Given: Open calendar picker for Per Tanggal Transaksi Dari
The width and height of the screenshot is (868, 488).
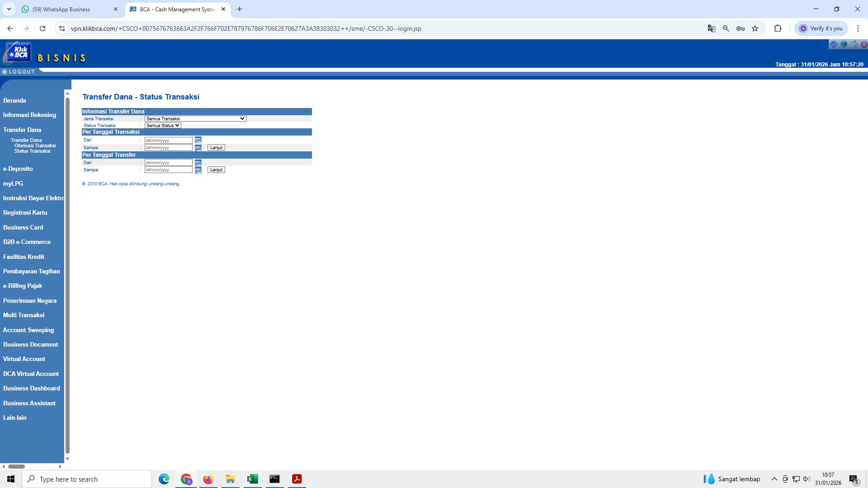Looking at the screenshot, I should (x=198, y=140).
